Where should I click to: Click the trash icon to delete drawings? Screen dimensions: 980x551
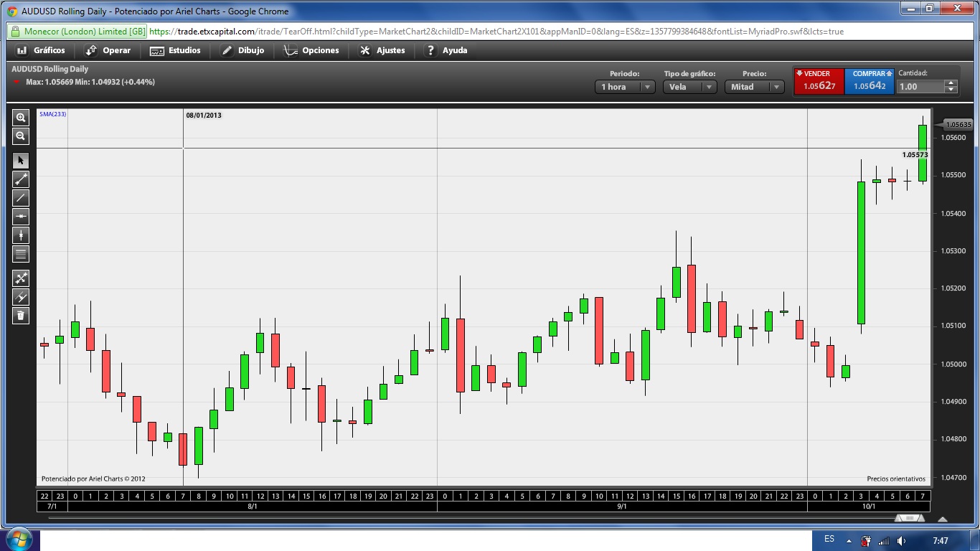[21, 315]
